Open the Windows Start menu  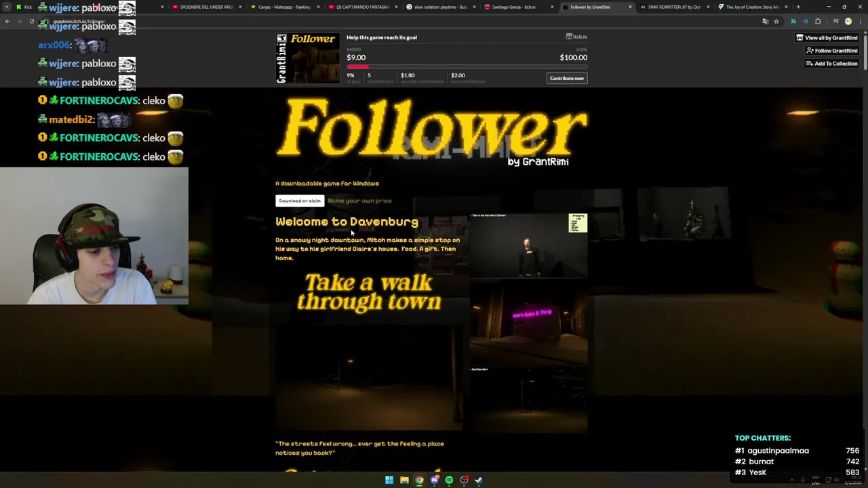389,480
